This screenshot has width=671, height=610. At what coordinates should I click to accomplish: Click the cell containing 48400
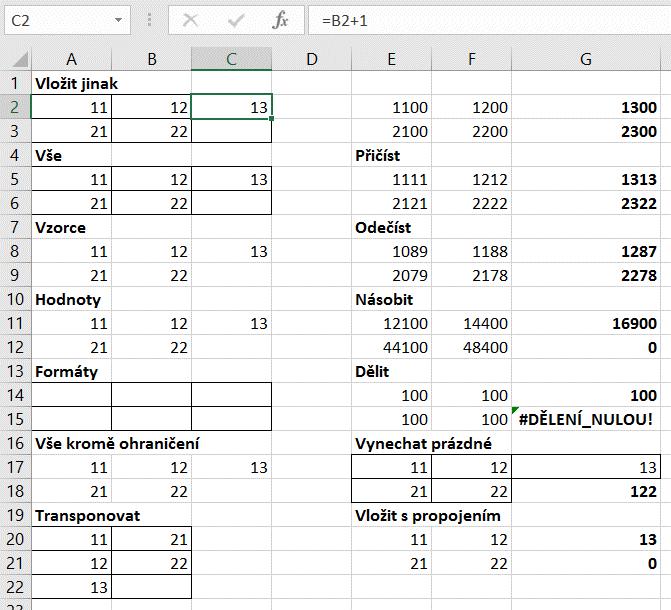[472, 347]
